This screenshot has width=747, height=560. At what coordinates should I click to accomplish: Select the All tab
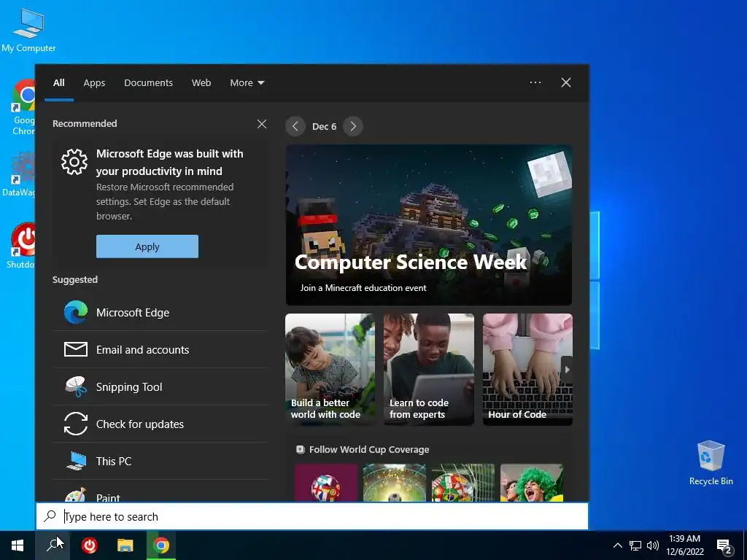click(x=58, y=82)
